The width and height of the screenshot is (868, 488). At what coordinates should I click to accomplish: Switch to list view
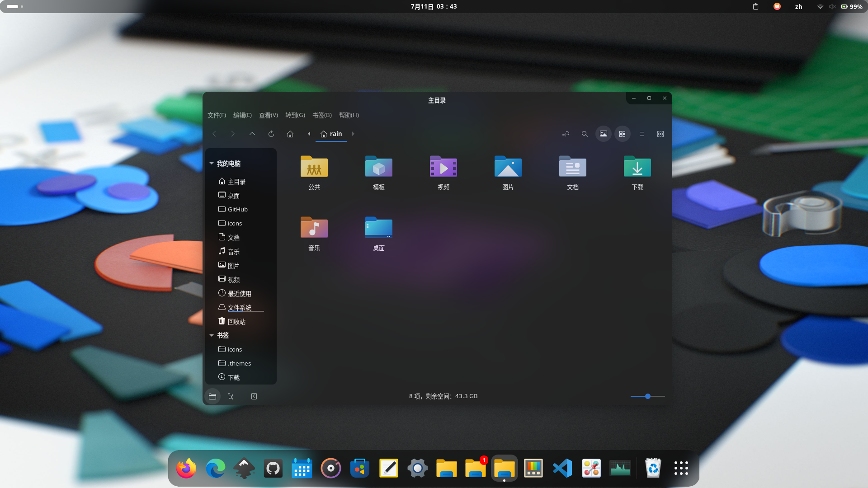(x=641, y=134)
